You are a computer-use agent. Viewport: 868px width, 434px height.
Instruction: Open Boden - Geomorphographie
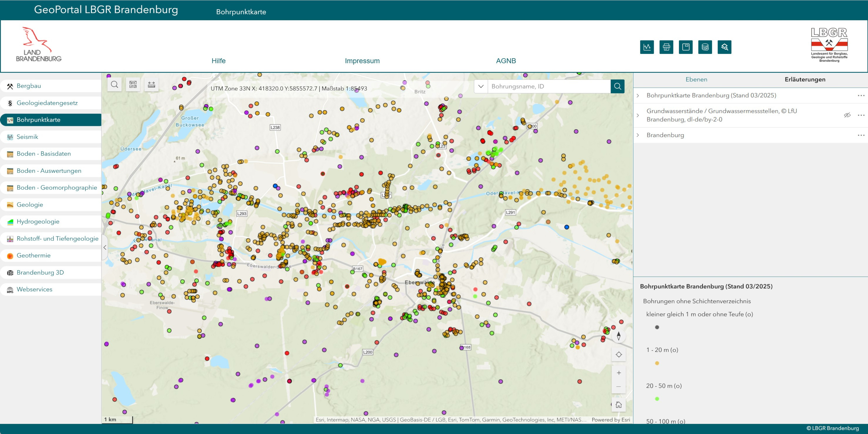pos(51,188)
